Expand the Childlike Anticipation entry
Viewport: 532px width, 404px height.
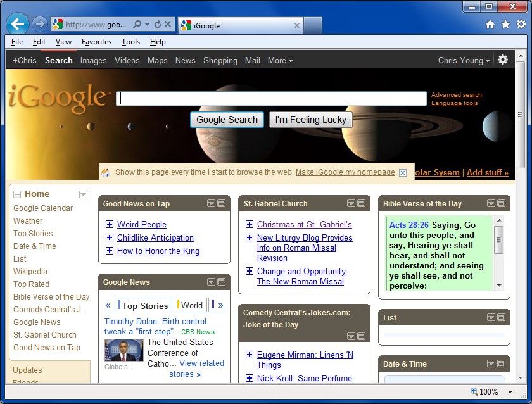(x=110, y=237)
